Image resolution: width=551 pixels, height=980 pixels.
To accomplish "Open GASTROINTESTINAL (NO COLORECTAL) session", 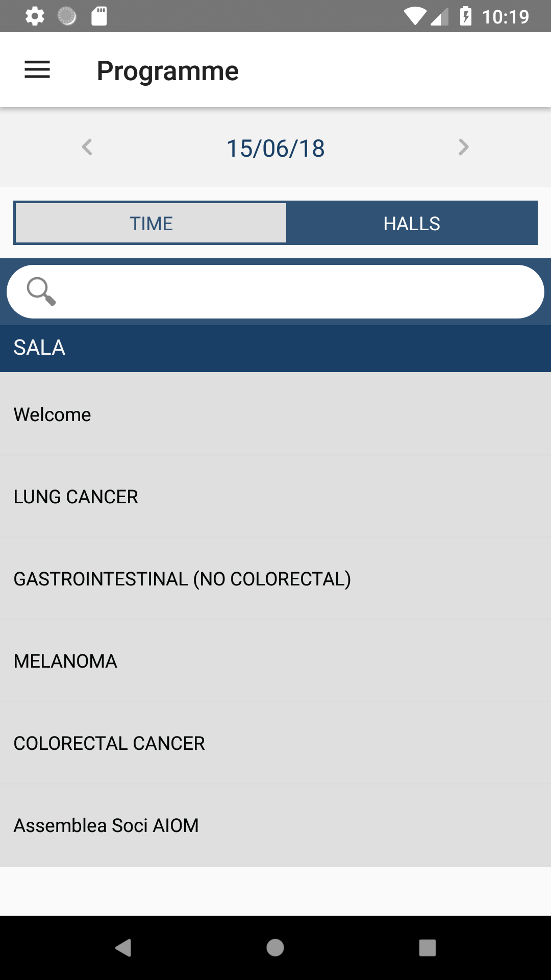I will [275, 579].
